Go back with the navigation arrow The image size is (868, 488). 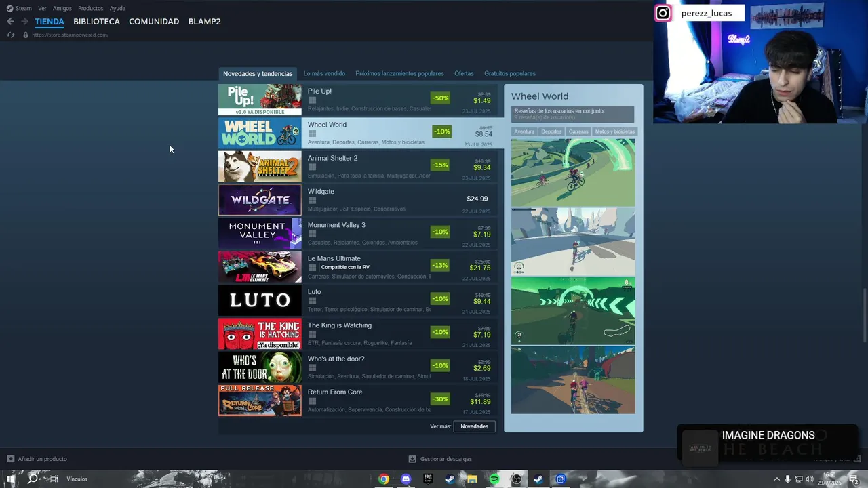(10, 22)
